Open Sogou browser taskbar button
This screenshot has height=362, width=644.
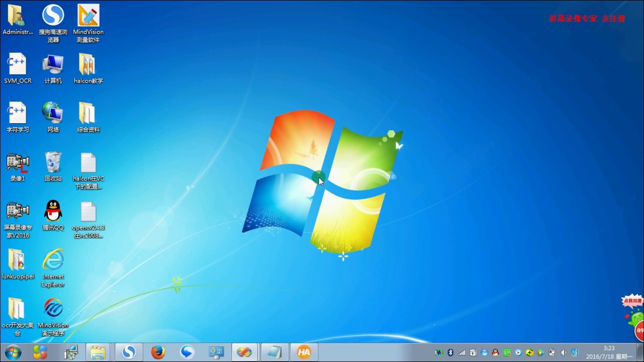129,352
